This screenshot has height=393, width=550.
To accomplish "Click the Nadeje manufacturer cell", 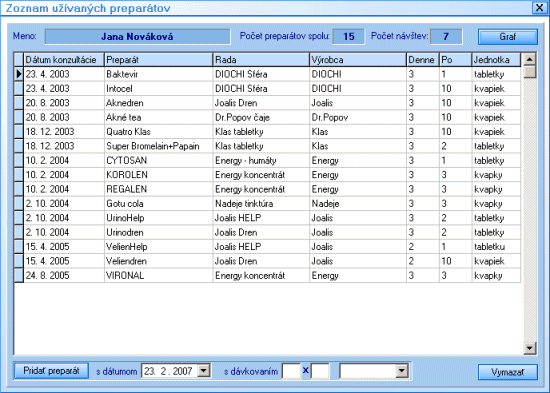I will [358, 204].
